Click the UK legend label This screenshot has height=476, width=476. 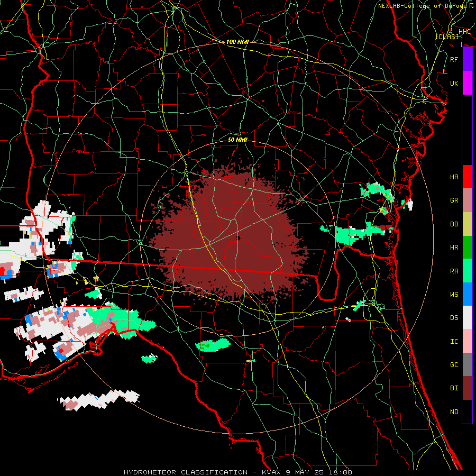tap(454, 83)
